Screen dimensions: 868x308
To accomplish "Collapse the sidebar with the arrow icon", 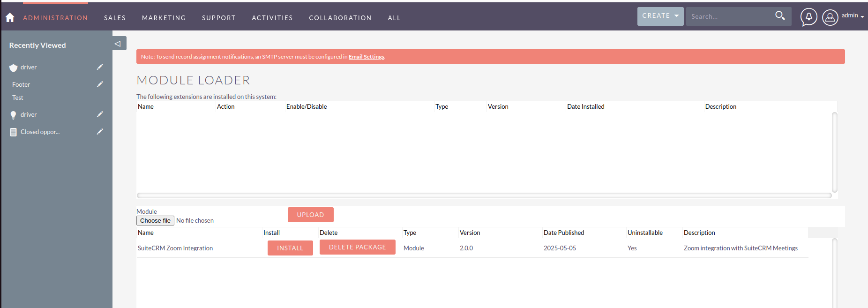I will pos(118,44).
